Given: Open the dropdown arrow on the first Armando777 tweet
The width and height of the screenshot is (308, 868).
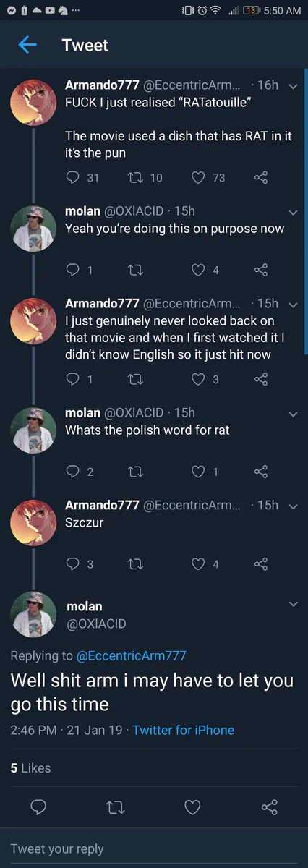Looking at the screenshot, I should [293, 85].
